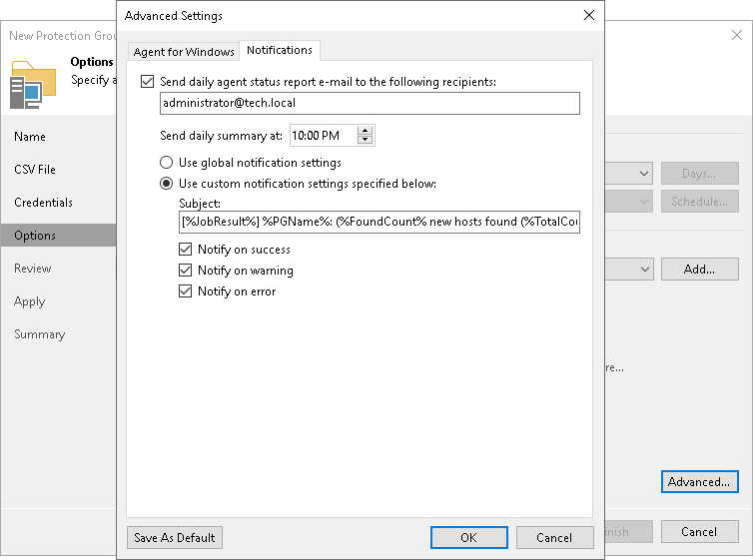Click the Options heading in wizard
The width and height of the screenshot is (753, 560).
(92, 62)
